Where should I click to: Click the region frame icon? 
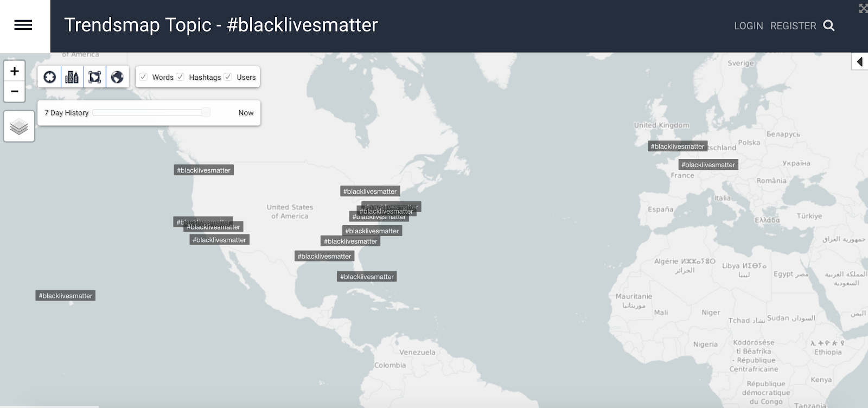tap(95, 77)
